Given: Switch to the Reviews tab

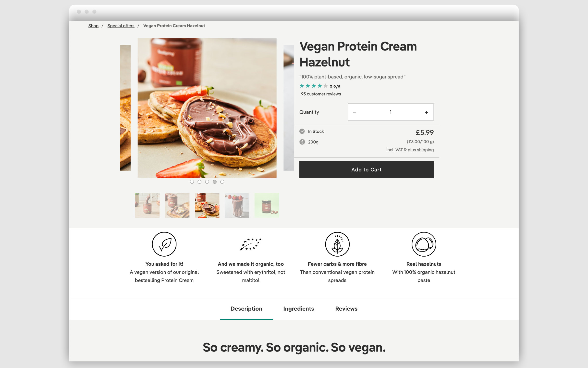Looking at the screenshot, I should click(346, 309).
